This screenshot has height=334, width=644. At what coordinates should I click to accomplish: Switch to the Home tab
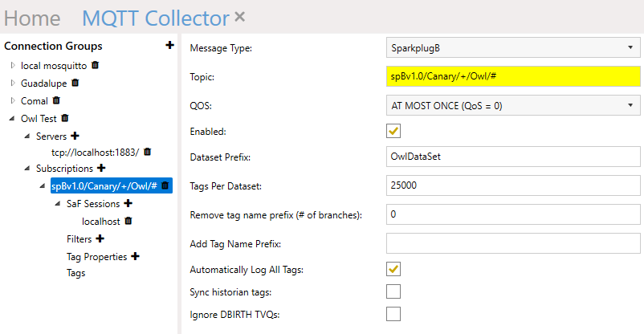click(32, 17)
